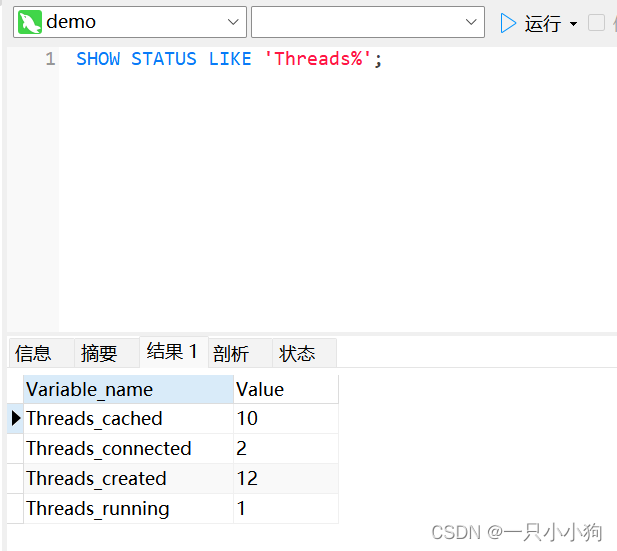Screen dimensions: 617x551
Task: Click the 运行 run button label
Action: point(543,24)
